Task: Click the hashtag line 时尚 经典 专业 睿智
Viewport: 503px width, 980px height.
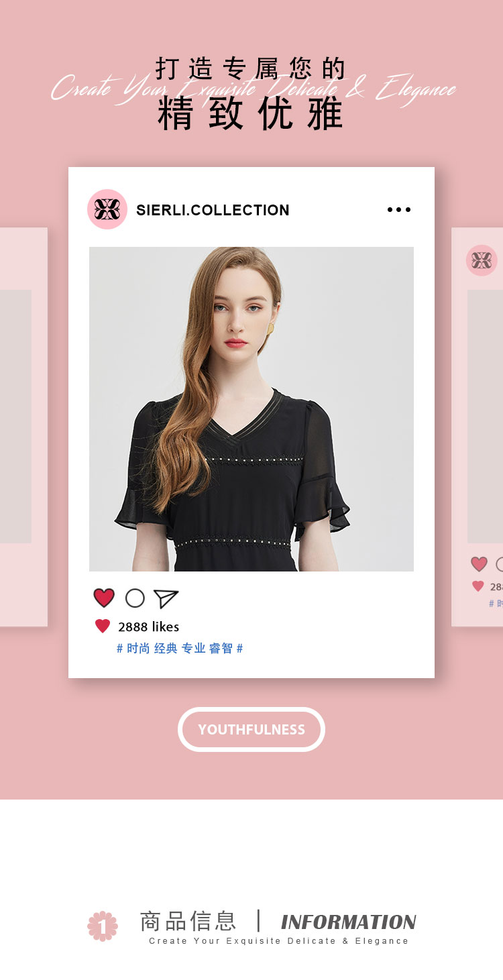Action: click(x=180, y=648)
